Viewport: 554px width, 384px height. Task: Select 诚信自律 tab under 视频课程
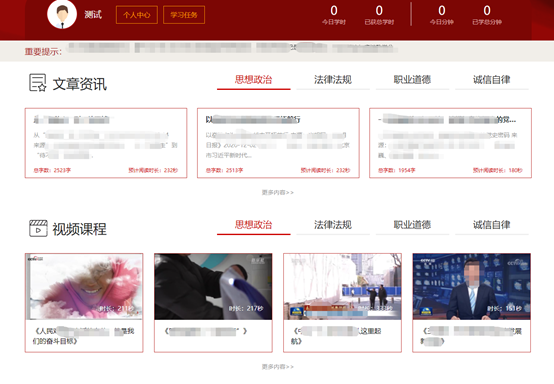492,225
